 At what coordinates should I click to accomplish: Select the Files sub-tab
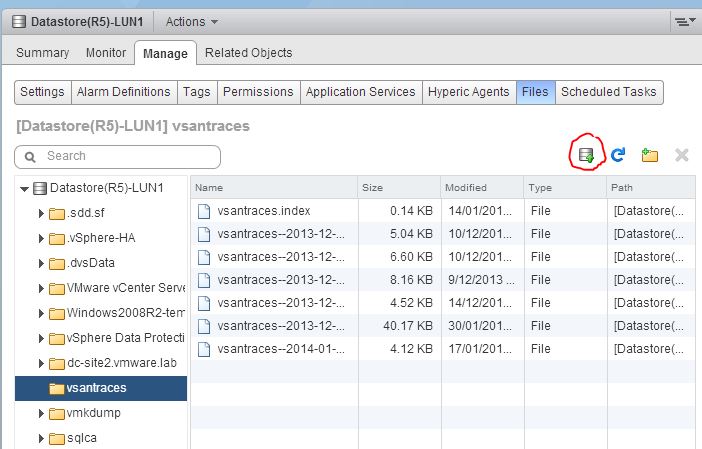click(x=535, y=92)
